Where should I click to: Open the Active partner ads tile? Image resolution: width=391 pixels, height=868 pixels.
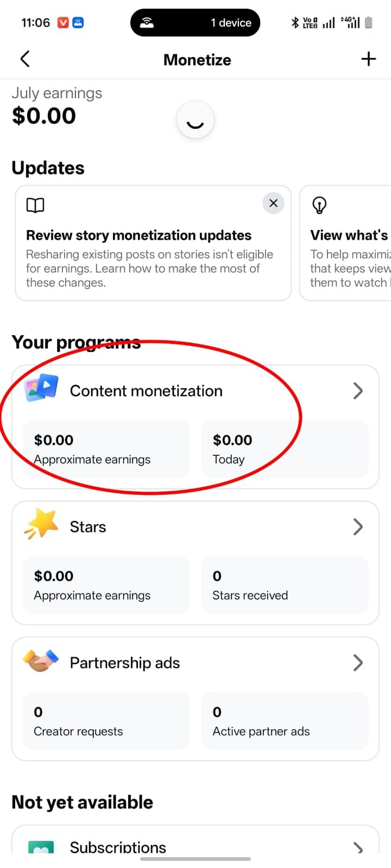[x=285, y=721]
